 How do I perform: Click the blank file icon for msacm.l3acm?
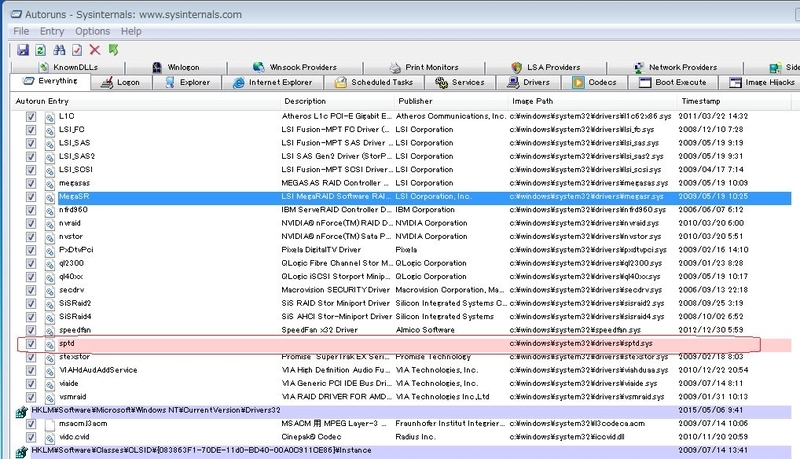click(x=49, y=424)
